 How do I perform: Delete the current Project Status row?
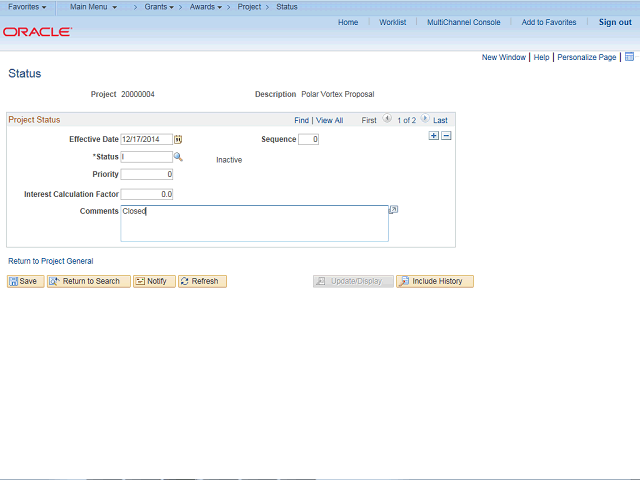[x=446, y=136]
